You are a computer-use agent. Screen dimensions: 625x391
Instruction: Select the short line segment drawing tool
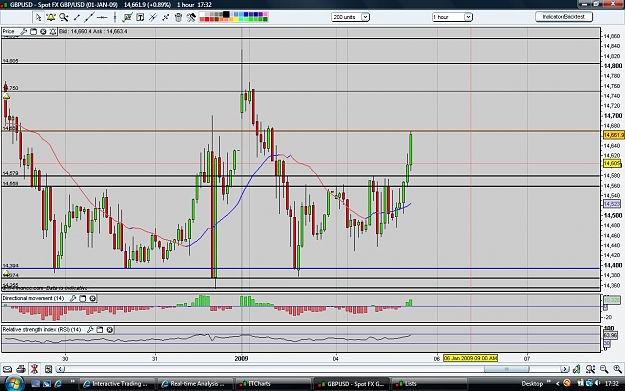point(77,17)
